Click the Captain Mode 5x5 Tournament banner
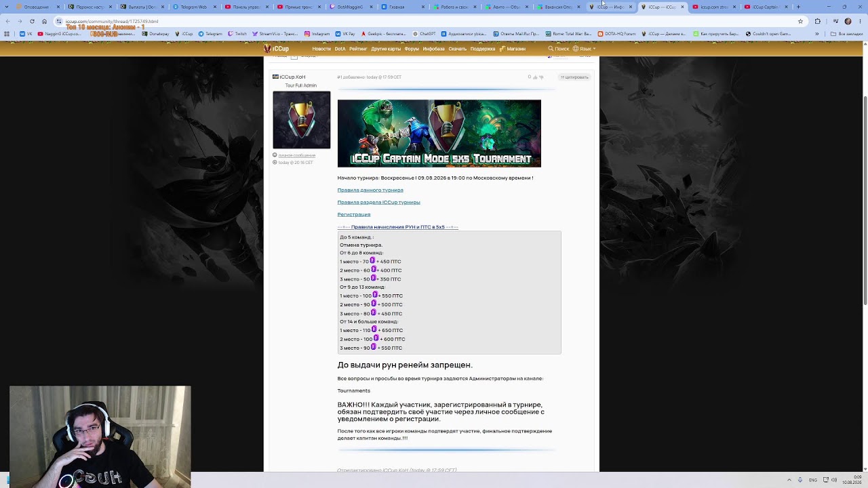The image size is (868, 488). coord(439,134)
